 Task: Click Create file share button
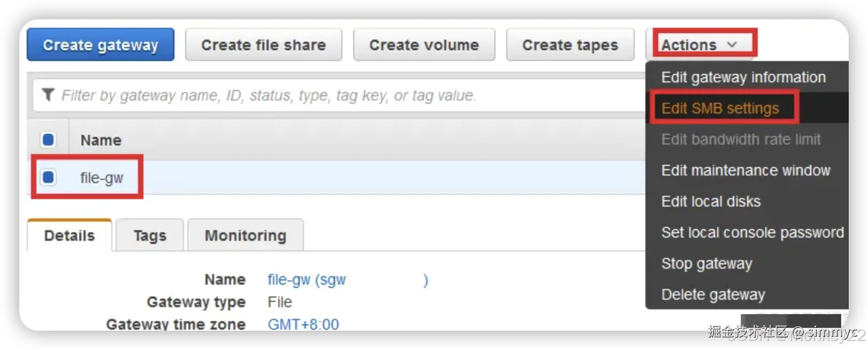coord(263,45)
